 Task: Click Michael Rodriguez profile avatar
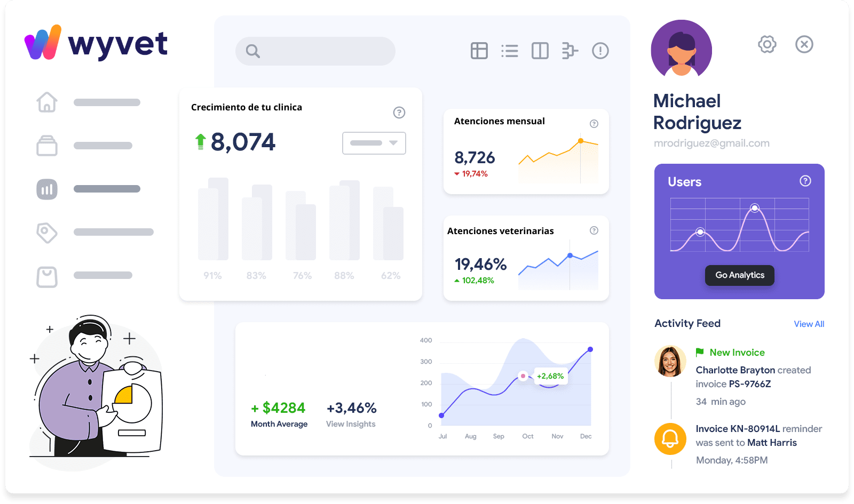click(x=682, y=50)
